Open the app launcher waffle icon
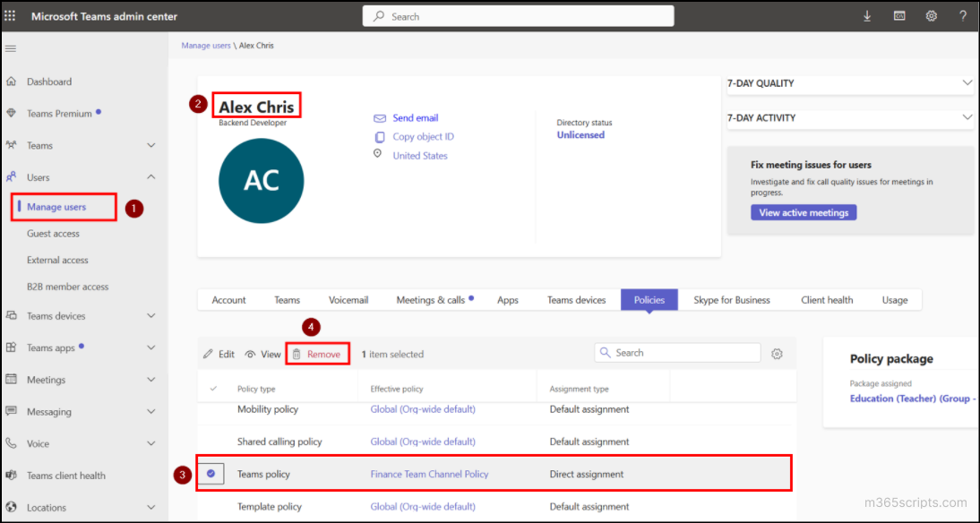The image size is (980, 523). [x=10, y=16]
